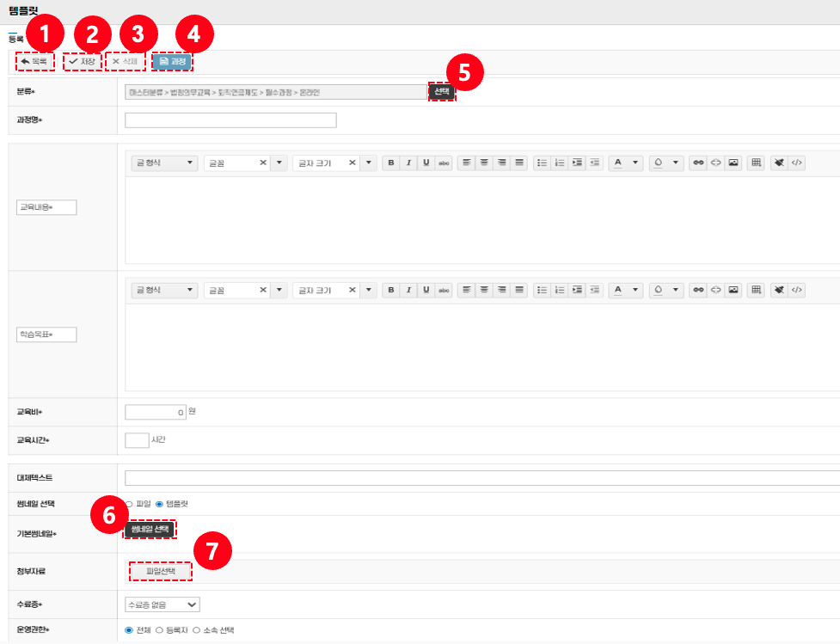The image size is (840, 644).
Task: Open 글 형식 dropdown in 교육내용 editor
Action: pyautogui.click(x=163, y=163)
